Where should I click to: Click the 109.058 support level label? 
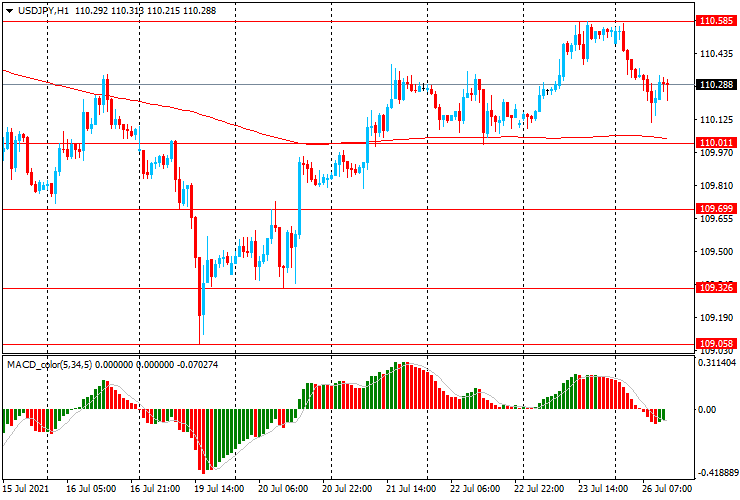[716, 344]
